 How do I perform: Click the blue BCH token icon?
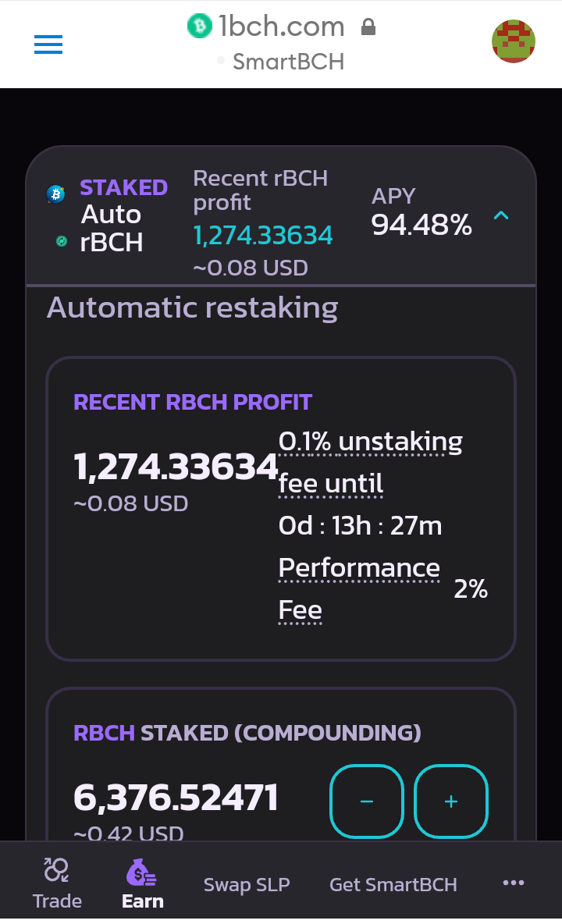pos(56,194)
